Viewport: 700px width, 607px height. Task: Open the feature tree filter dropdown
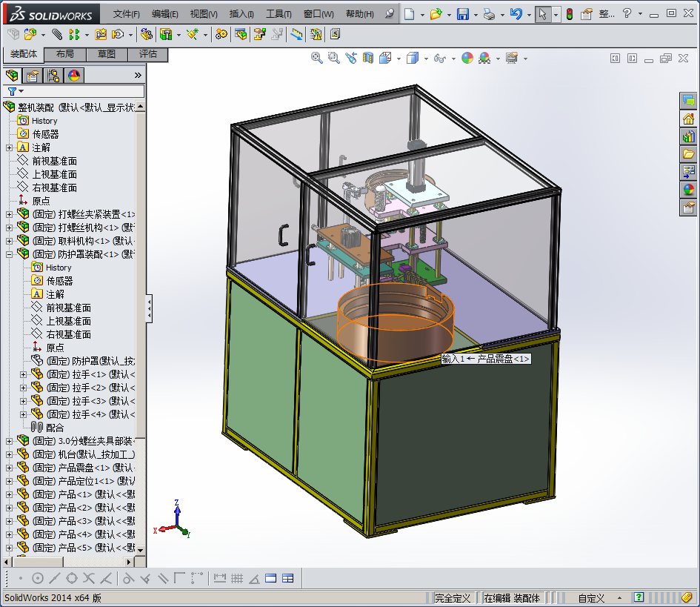click(21, 91)
